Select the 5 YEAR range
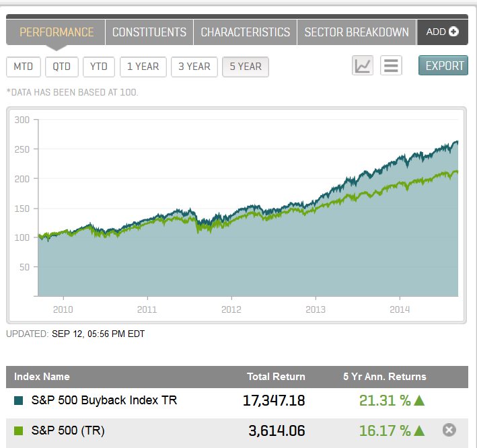The image size is (477, 448). (245, 67)
